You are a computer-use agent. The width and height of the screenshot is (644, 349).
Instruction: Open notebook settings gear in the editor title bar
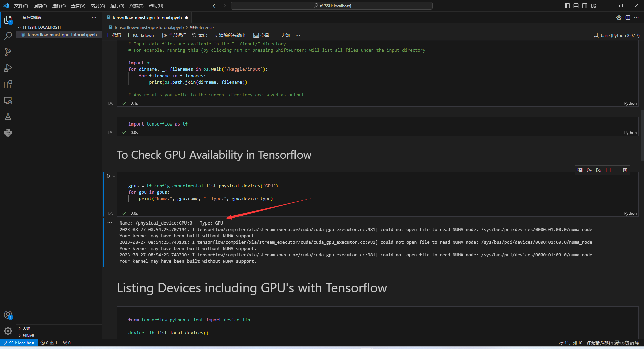619,18
